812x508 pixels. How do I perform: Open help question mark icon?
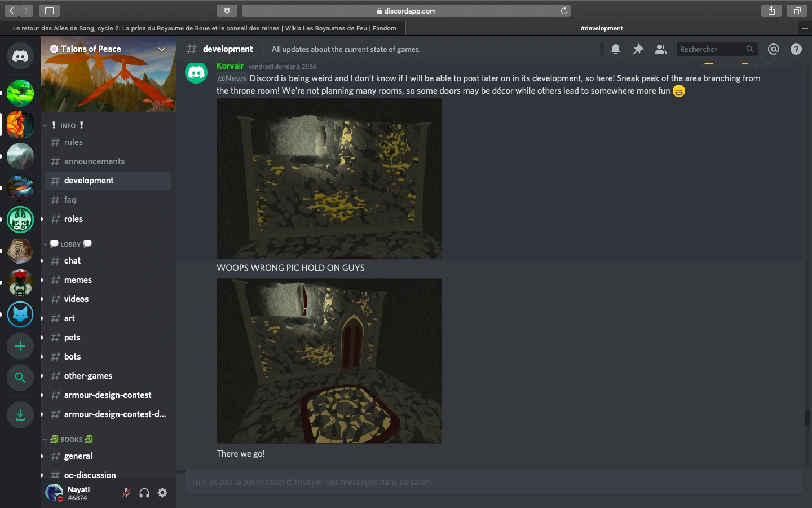pyautogui.click(x=796, y=49)
